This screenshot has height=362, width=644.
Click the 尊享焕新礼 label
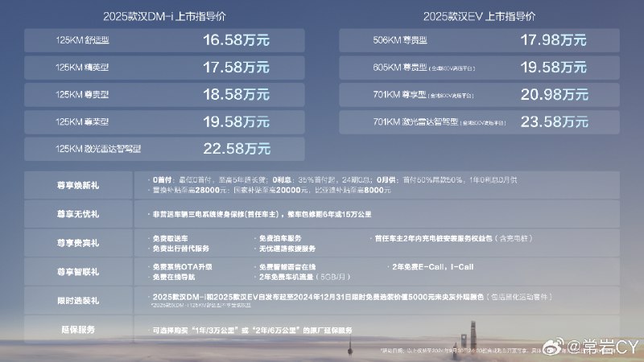[78, 186]
